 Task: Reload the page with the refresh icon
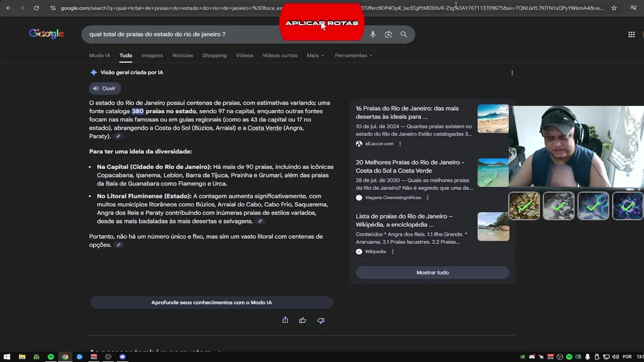36,8
